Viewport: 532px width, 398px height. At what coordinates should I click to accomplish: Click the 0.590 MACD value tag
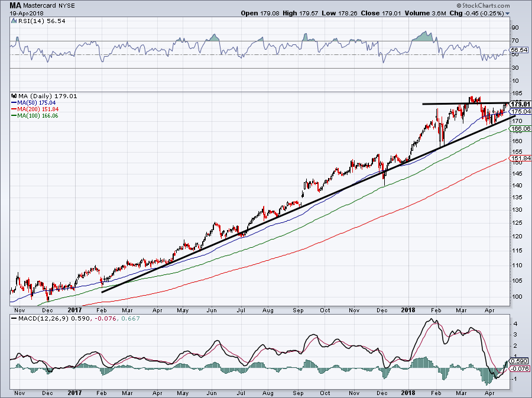point(520,361)
